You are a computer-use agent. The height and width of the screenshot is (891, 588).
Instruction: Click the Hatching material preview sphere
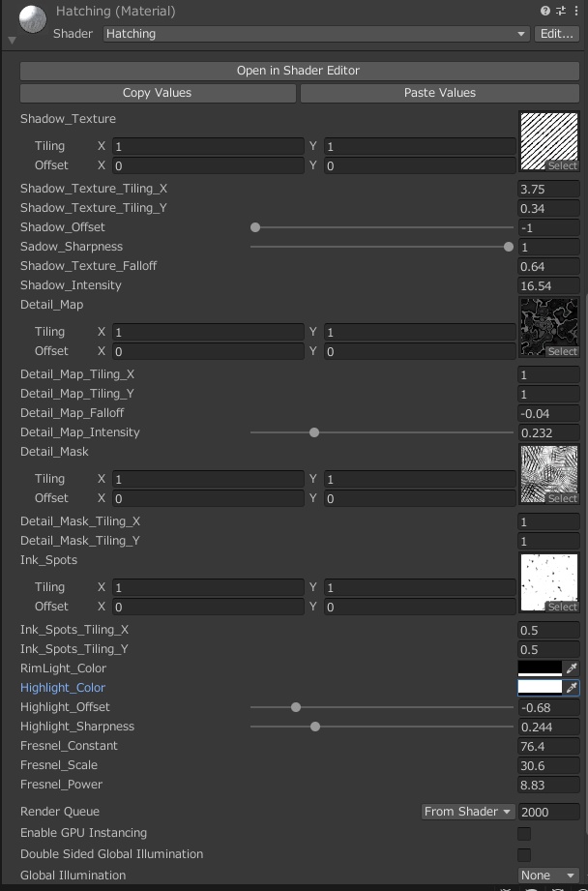[32, 19]
